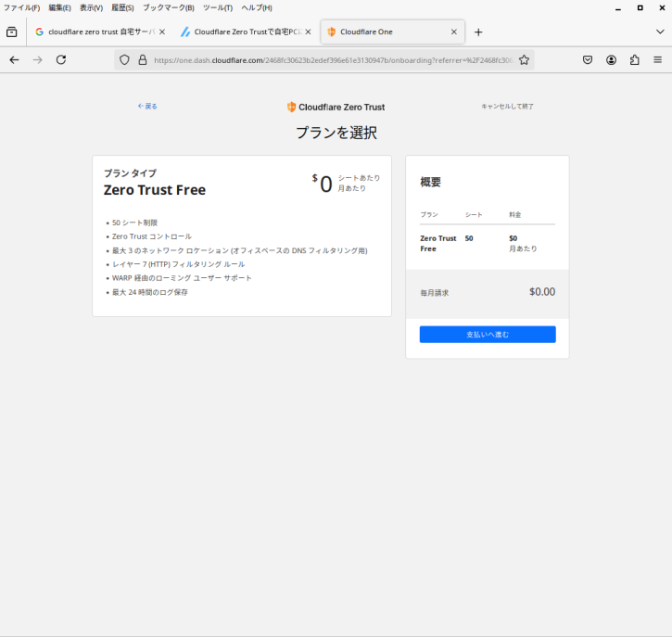
Task: Maximize the browser window
Action: pyautogui.click(x=640, y=8)
